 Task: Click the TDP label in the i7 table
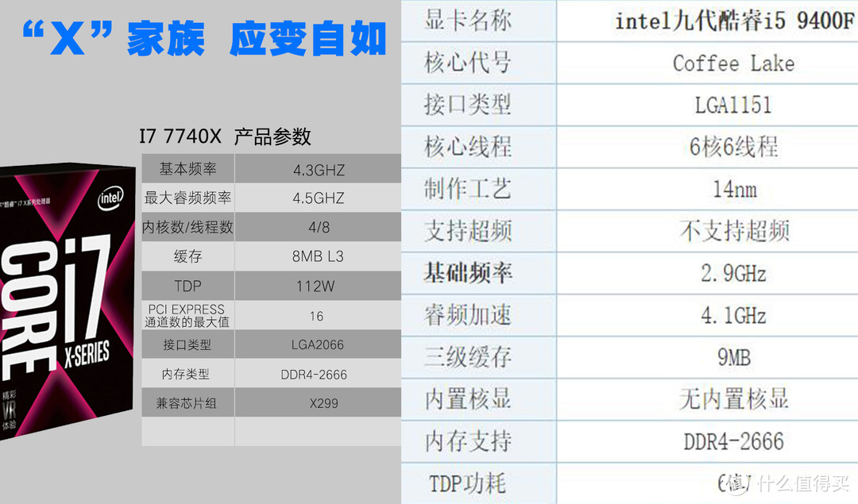pos(187,286)
